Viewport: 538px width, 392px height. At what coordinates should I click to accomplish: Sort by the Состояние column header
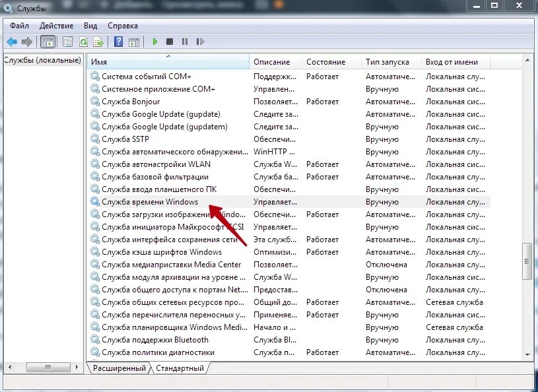331,62
